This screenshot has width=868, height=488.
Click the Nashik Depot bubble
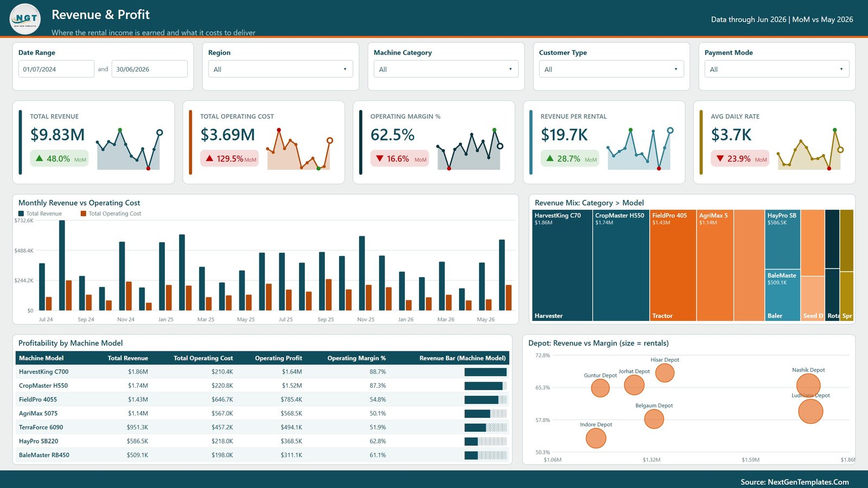tap(808, 386)
